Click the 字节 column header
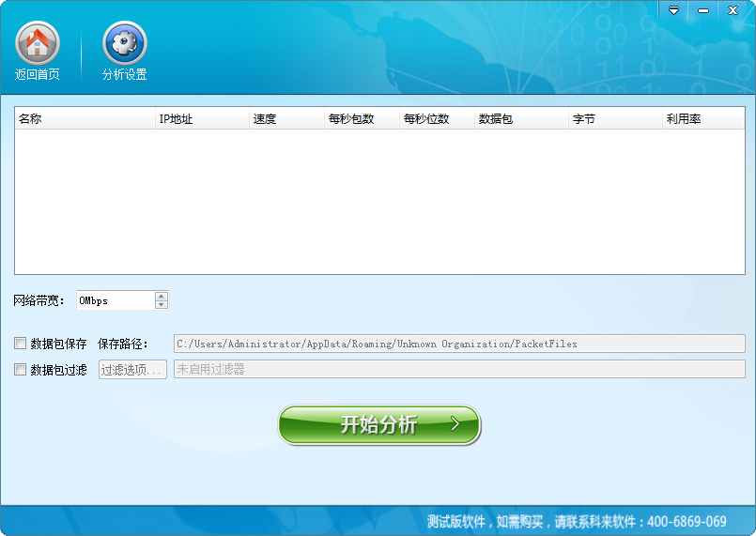Viewport: 756px width, 536px height. [615, 118]
